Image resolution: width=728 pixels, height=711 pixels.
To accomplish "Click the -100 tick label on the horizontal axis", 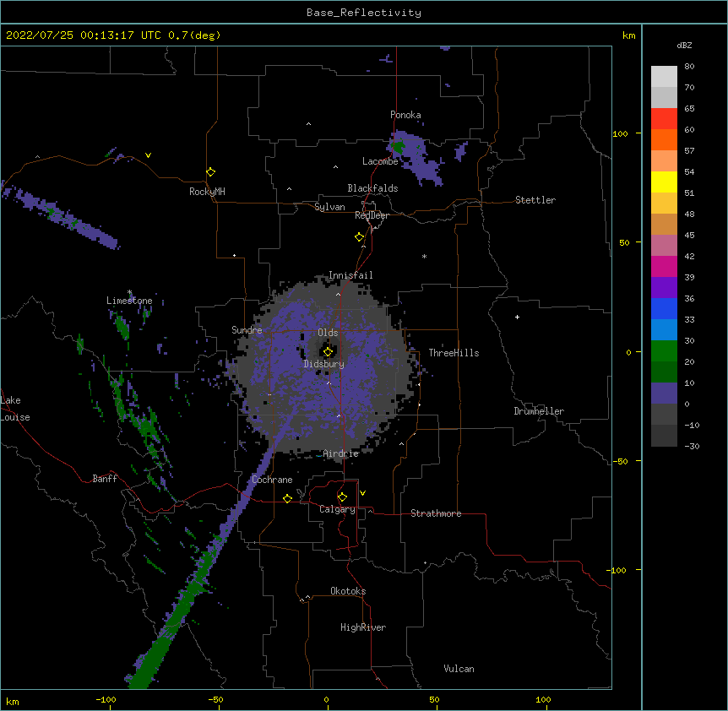I will pyautogui.click(x=106, y=699).
